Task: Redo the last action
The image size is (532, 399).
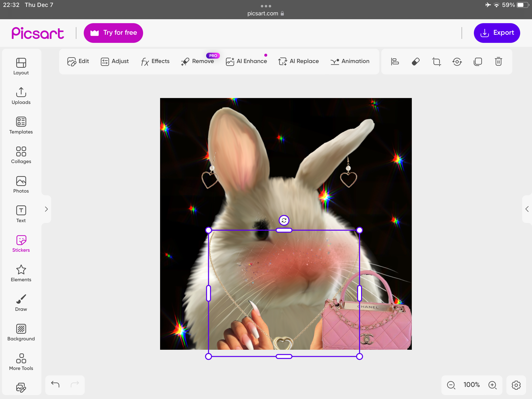Action: click(75, 384)
